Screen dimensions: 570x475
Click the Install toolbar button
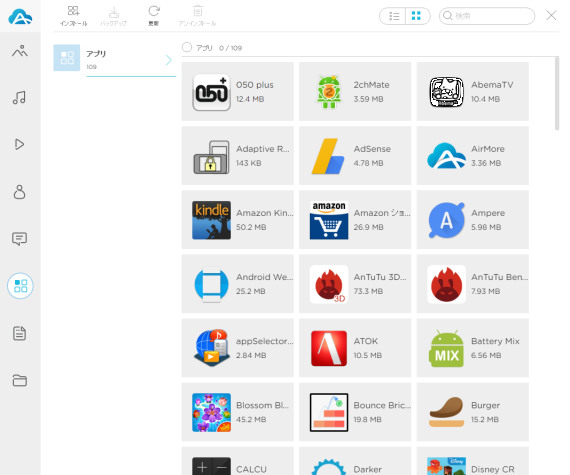[73, 16]
